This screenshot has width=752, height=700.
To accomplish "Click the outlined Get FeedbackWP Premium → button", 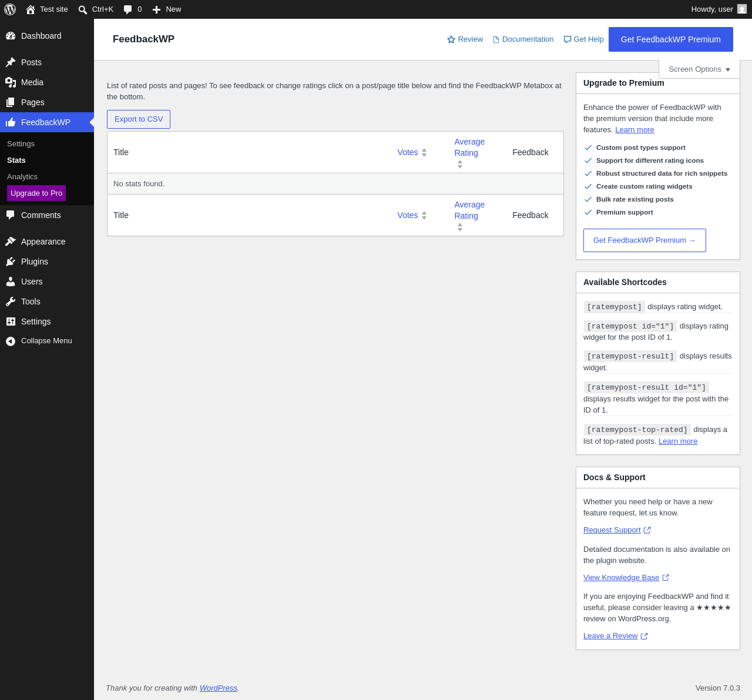I will click(644, 240).
